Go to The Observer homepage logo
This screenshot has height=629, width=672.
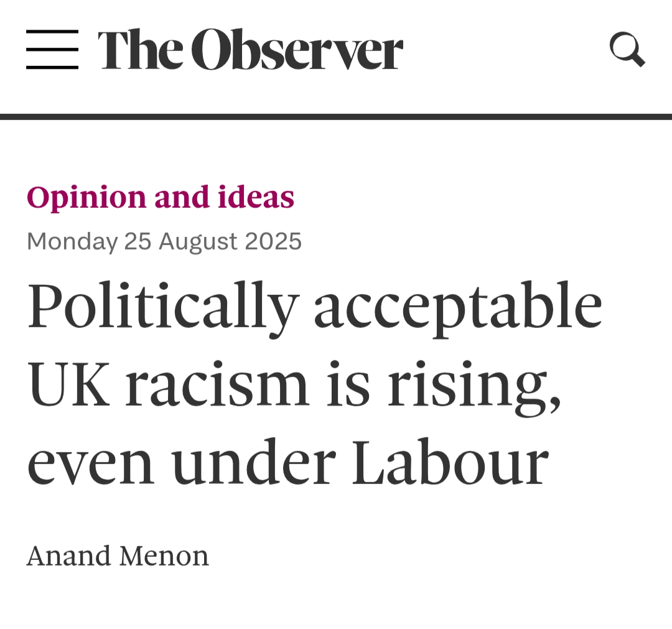[x=250, y=50]
